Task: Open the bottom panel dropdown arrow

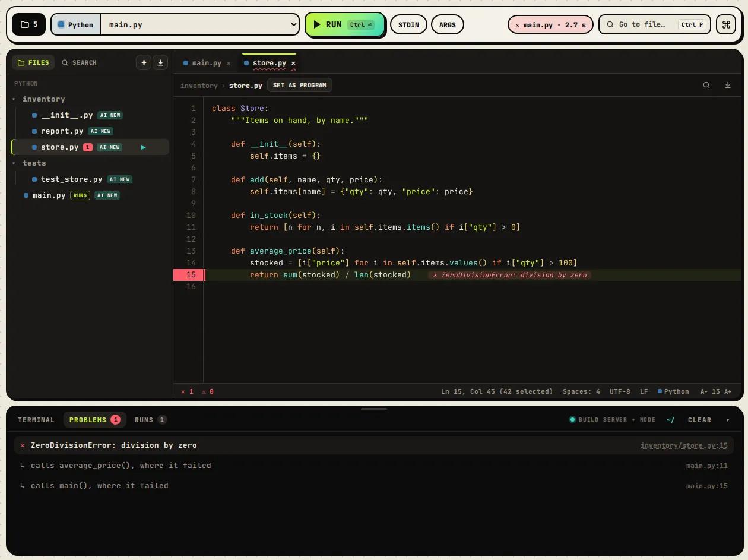Action: (x=728, y=420)
